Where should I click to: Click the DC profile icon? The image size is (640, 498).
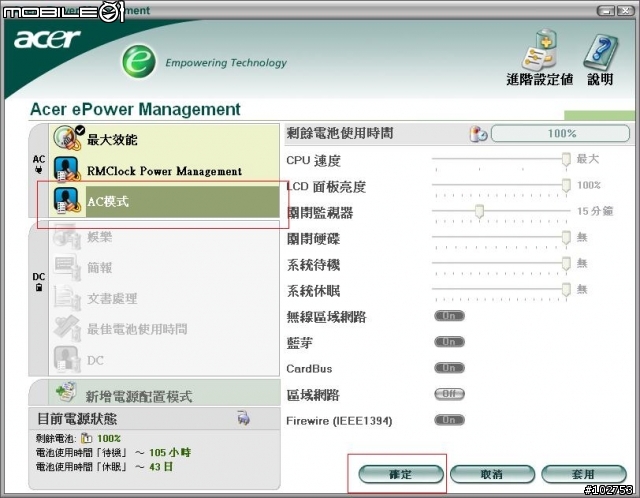66,359
